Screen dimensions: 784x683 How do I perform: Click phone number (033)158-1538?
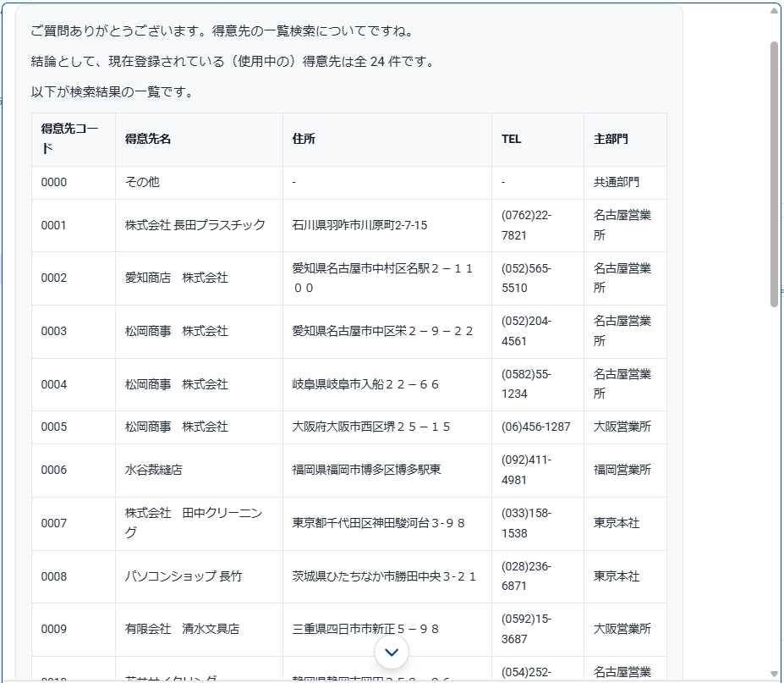pos(538,524)
